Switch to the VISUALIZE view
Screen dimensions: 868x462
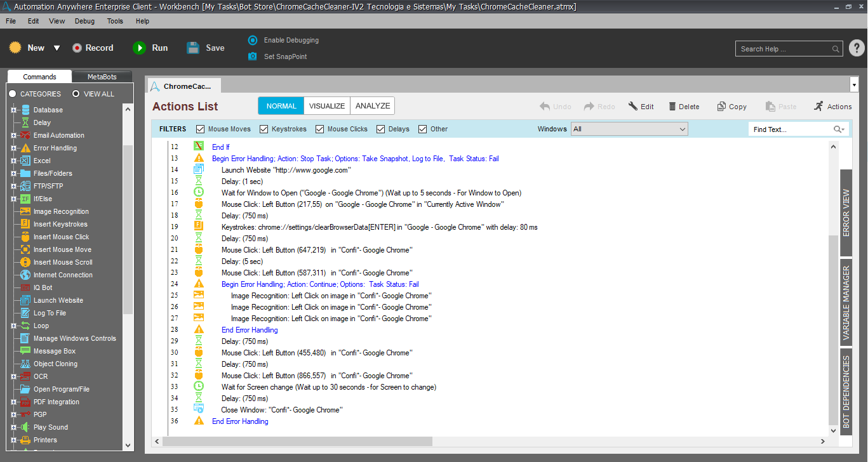(x=327, y=106)
